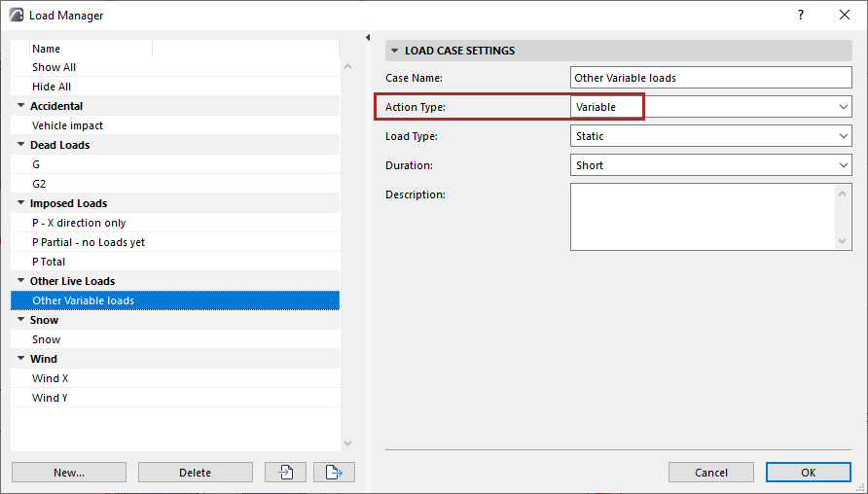Click the Delete button

tap(195, 473)
